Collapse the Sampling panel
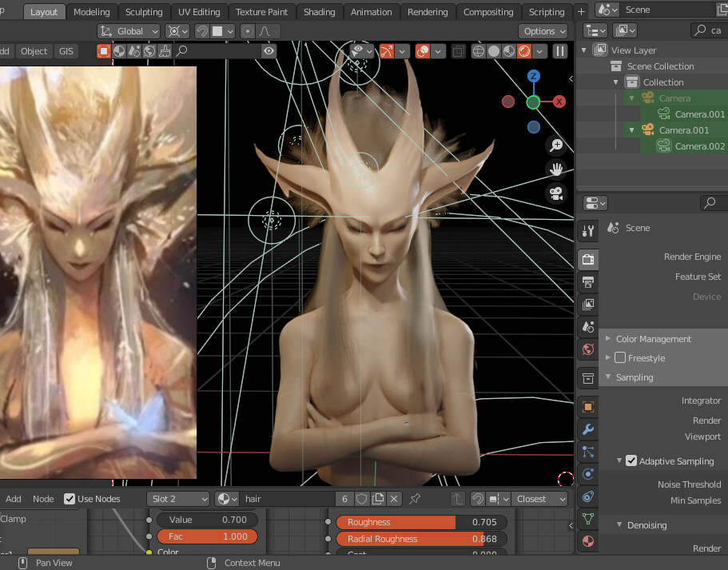The height and width of the screenshot is (570, 728). pos(608,377)
